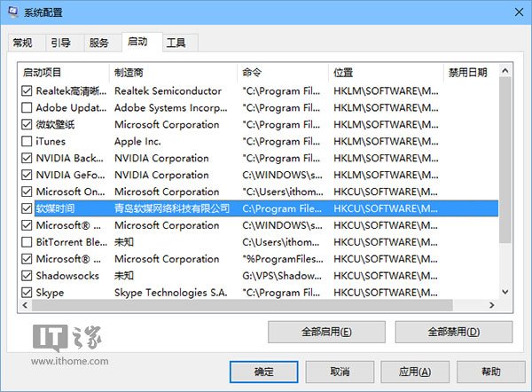
Task: Click the 应用 button
Action: [x=414, y=371]
